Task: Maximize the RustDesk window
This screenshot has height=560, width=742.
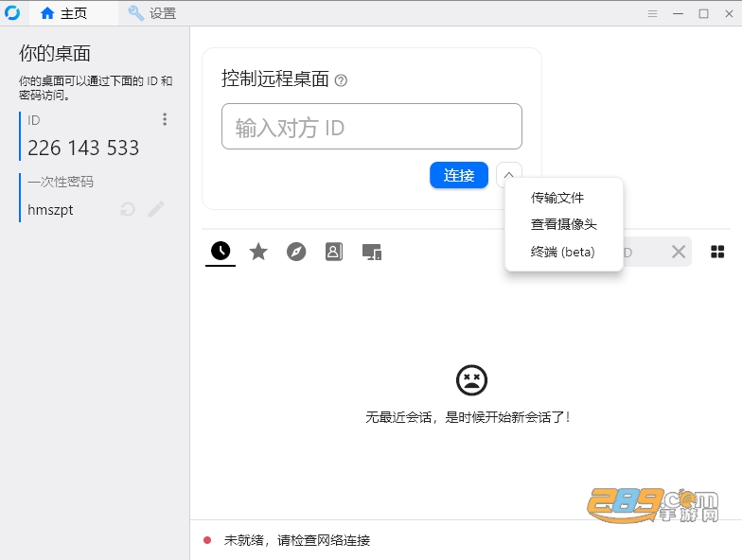Action: [704, 13]
